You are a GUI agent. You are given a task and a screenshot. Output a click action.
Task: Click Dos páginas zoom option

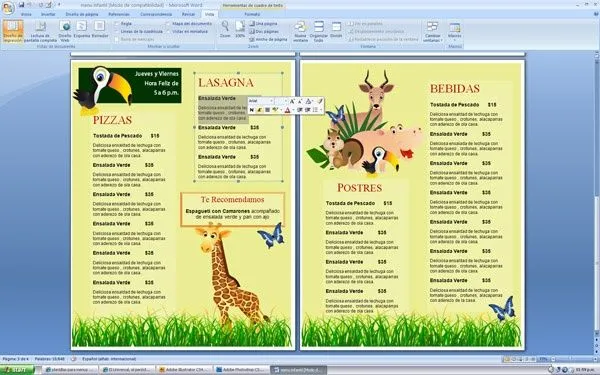(x=264, y=31)
